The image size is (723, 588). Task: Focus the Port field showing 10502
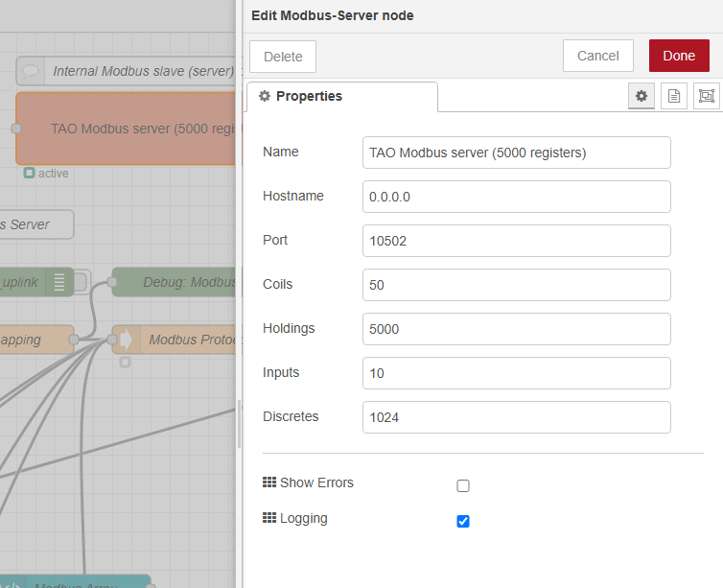tap(516, 241)
